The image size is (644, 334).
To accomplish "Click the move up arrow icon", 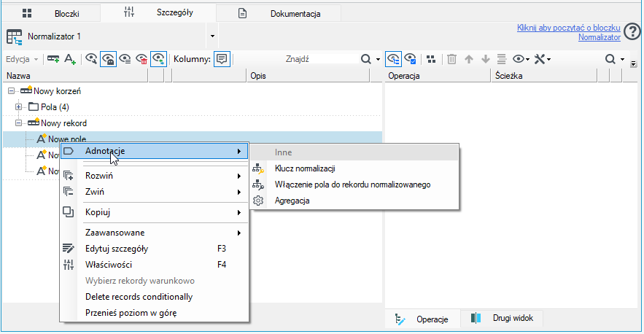I will [469, 59].
